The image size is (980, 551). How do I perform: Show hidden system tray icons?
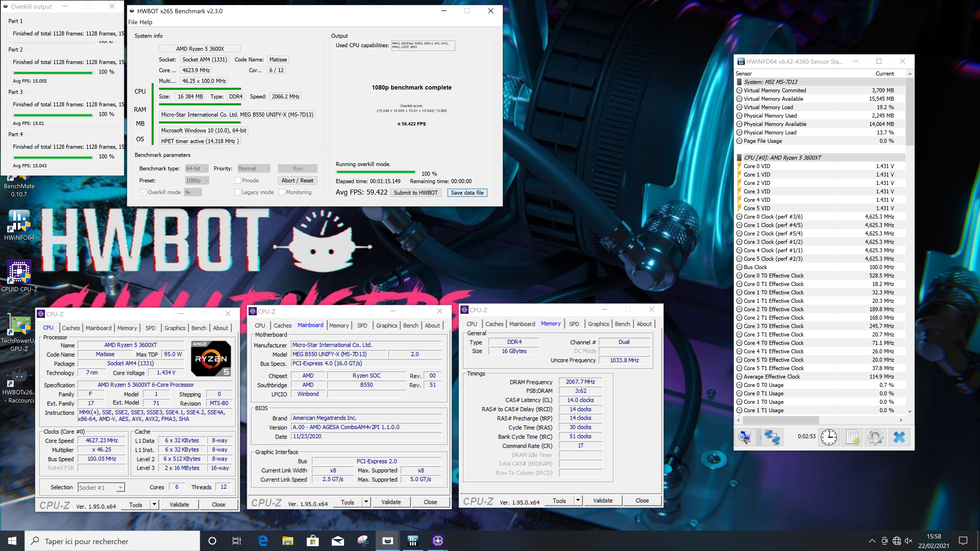pyautogui.click(x=872, y=541)
